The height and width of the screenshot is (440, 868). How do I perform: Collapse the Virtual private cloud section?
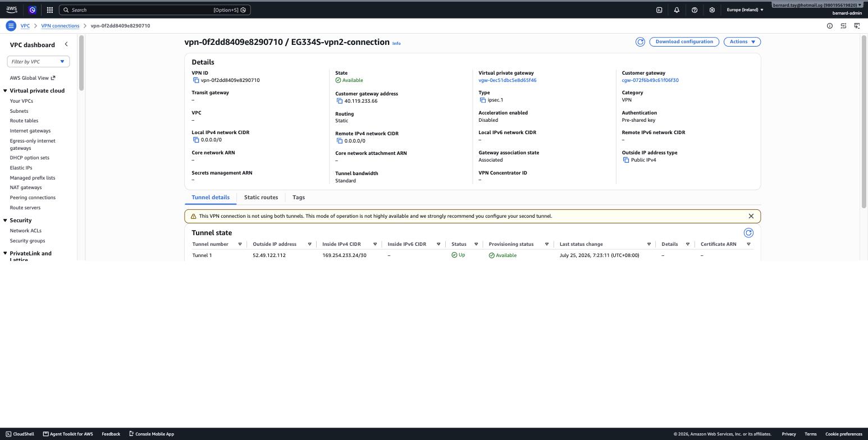pos(5,91)
